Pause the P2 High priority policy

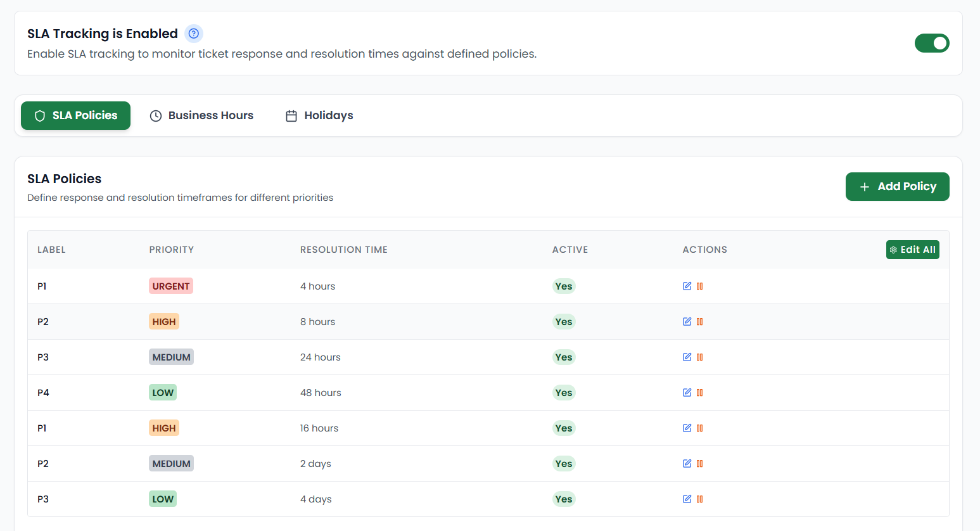[x=699, y=321]
